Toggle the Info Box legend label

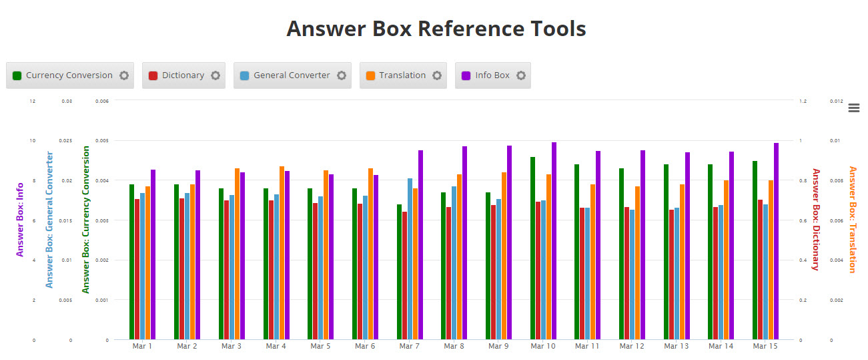pos(492,75)
